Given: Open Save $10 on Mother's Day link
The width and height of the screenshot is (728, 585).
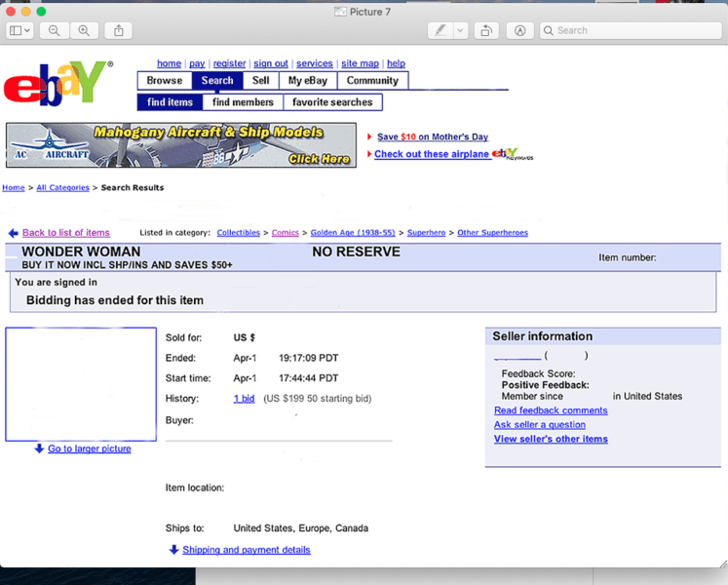Looking at the screenshot, I should coord(433,136).
